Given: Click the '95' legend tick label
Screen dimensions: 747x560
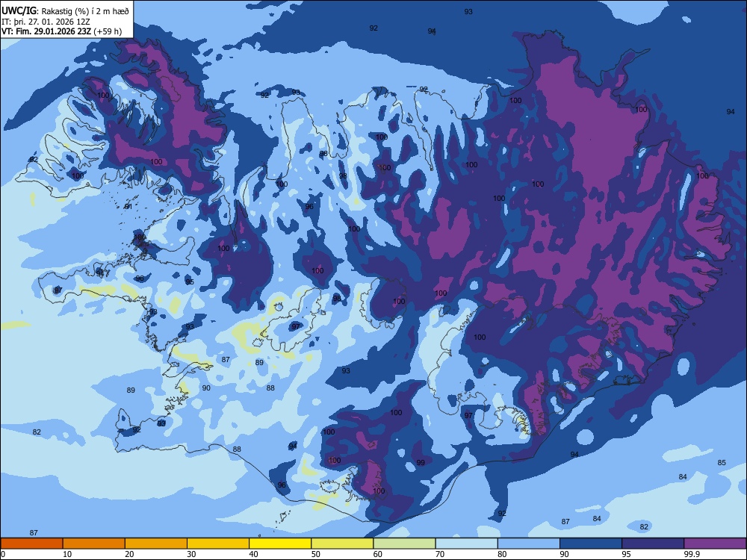Looking at the screenshot, I should [x=626, y=554].
